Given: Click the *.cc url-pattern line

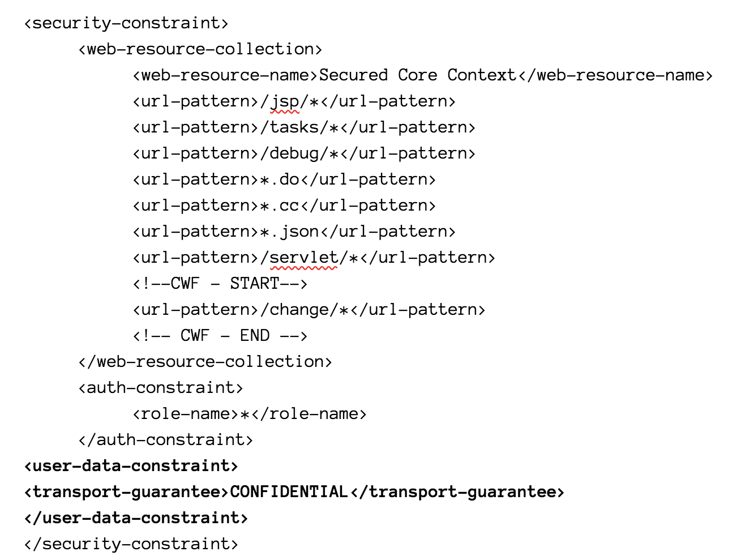Looking at the screenshot, I should (284, 206).
